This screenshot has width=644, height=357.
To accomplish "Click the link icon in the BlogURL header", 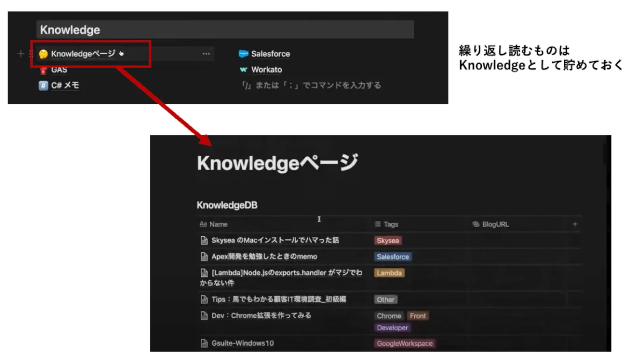I will pyautogui.click(x=476, y=224).
